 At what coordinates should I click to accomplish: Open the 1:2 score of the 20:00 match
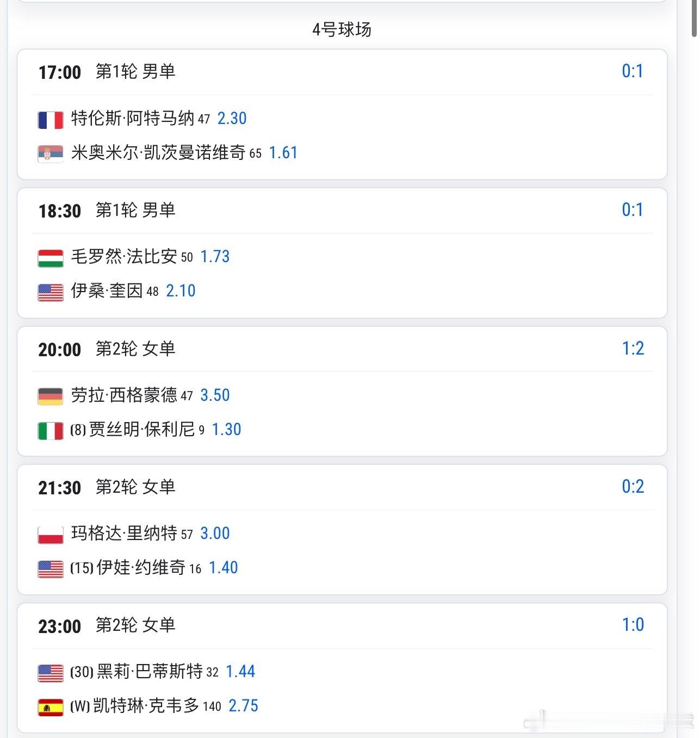click(633, 348)
